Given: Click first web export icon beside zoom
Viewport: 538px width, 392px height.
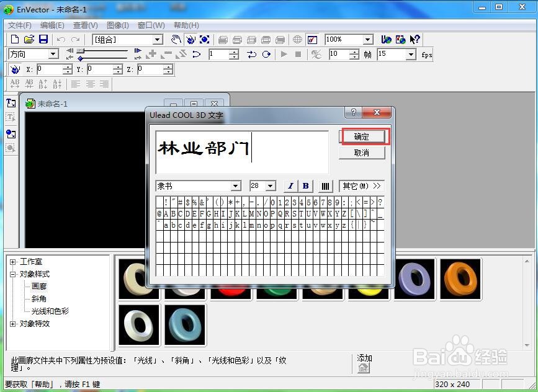Looking at the screenshot, I should [x=387, y=40].
